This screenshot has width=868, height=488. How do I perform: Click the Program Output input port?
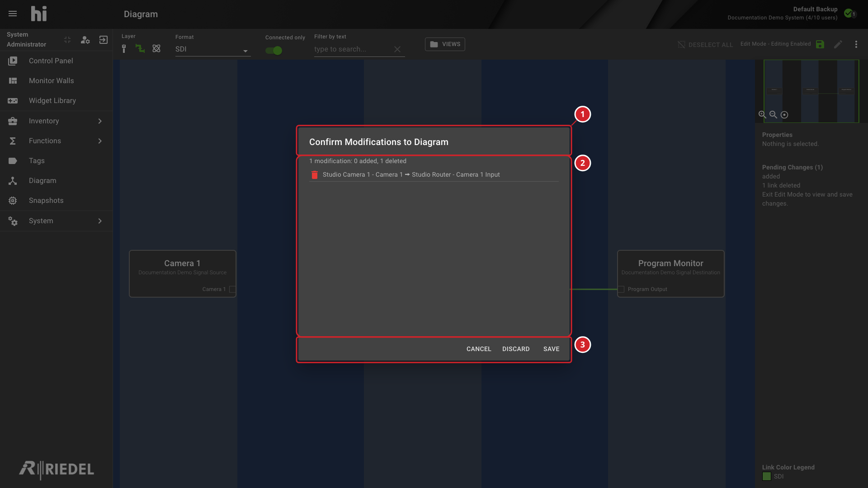(x=621, y=289)
